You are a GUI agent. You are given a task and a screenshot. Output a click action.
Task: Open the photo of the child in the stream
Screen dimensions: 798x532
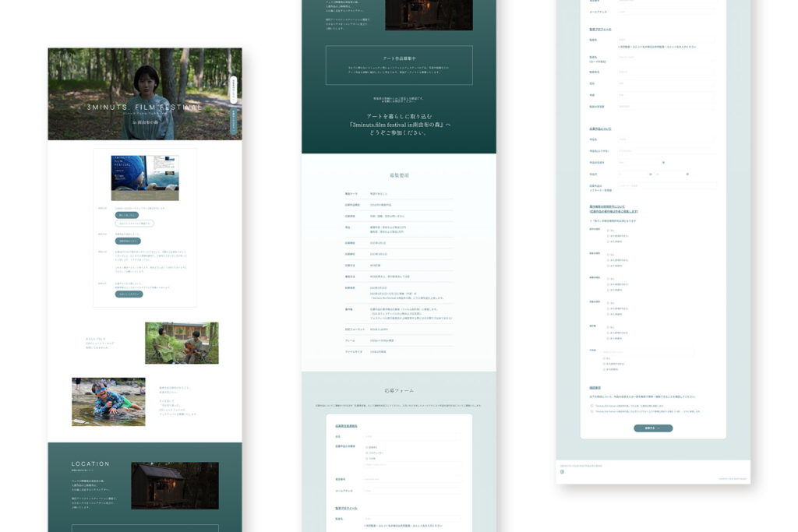point(108,401)
